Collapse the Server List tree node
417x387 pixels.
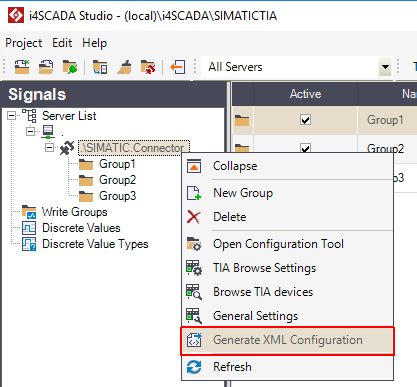tap(12, 116)
